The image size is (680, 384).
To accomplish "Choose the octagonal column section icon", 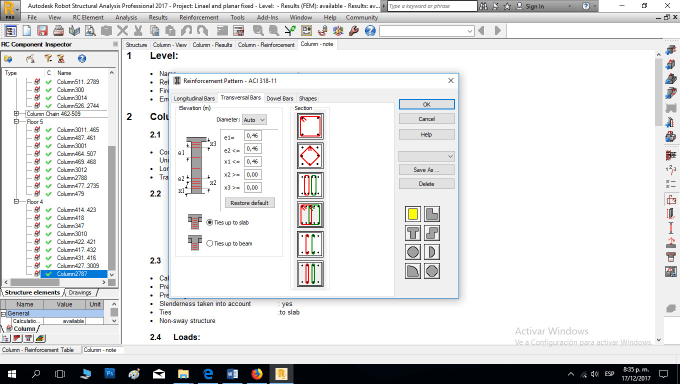I will click(x=432, y=271).
